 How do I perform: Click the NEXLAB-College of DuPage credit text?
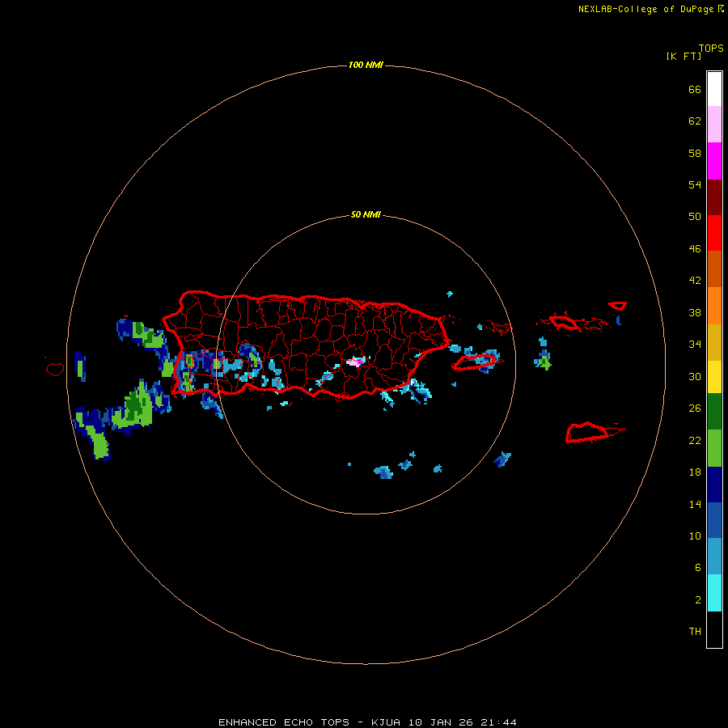pos(645,9)
